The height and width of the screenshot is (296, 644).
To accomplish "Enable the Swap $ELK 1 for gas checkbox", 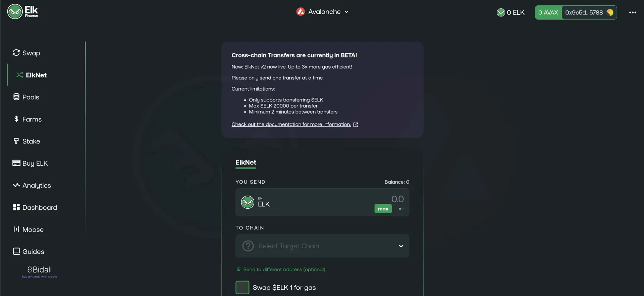I will click(242, 288).
